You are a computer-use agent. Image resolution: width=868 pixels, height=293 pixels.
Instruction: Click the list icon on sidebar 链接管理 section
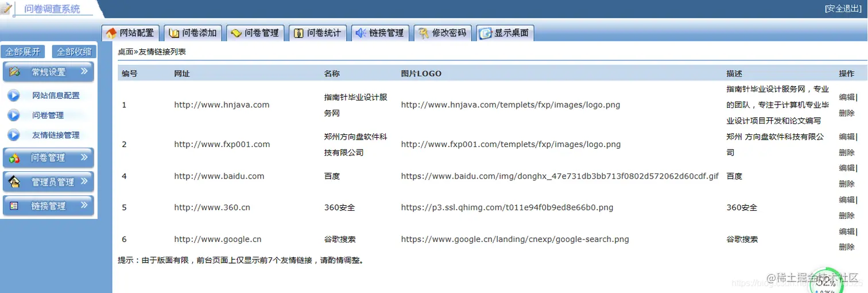pyautogui.click(x=15, y=206)
